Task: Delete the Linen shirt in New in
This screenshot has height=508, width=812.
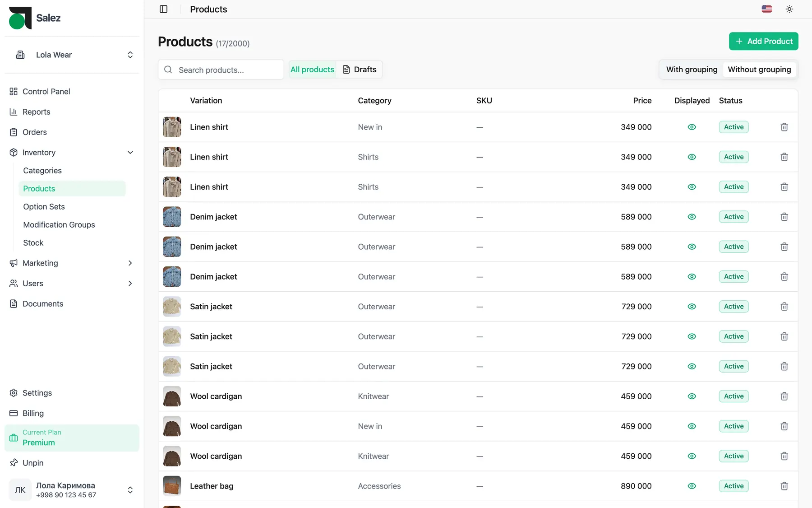Action: (784, 127)
